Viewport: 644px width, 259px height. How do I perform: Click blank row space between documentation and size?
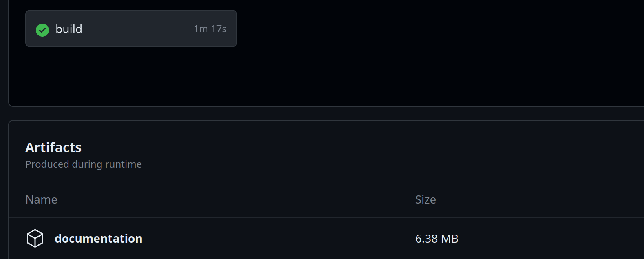(x=277, y=239)
